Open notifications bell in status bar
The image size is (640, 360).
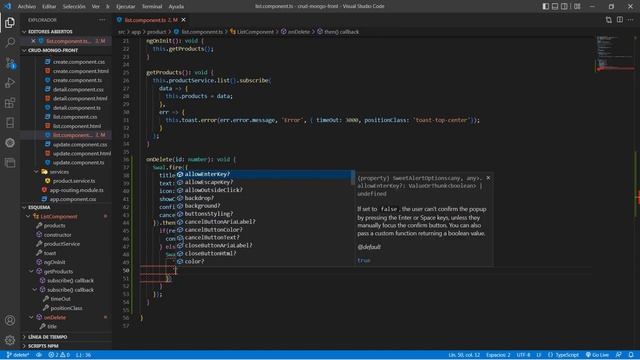(x=631, y=355)
